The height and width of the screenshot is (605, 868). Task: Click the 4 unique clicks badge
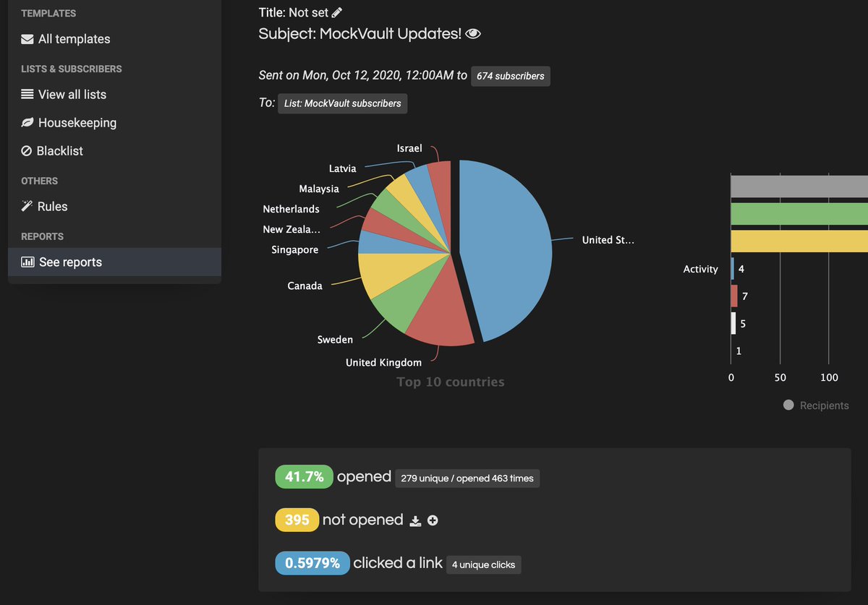tap(483, 565)
